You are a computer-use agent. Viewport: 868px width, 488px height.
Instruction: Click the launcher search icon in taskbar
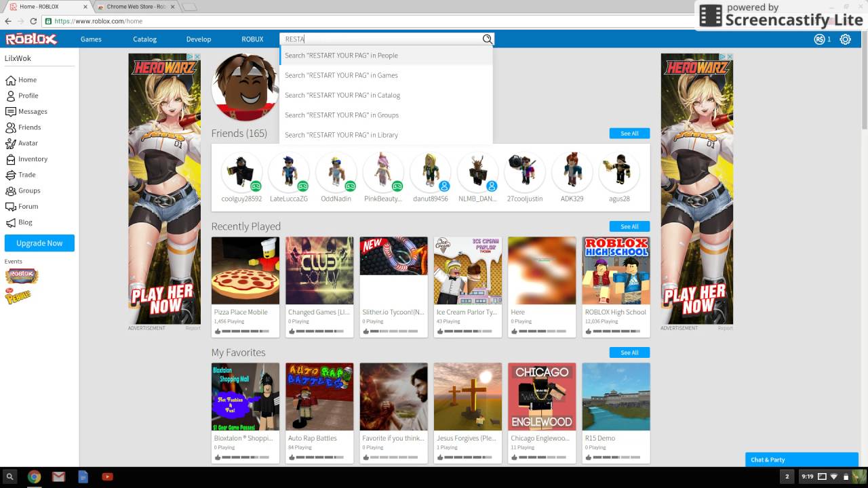click(x=9, y=477)
